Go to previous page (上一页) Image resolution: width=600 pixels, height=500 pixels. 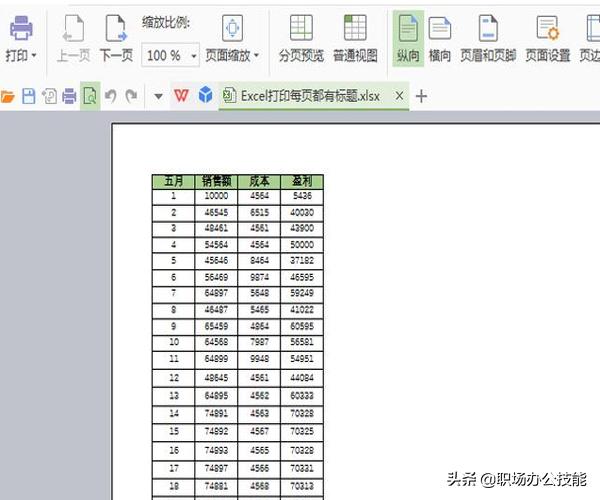[x=73, y=39]
